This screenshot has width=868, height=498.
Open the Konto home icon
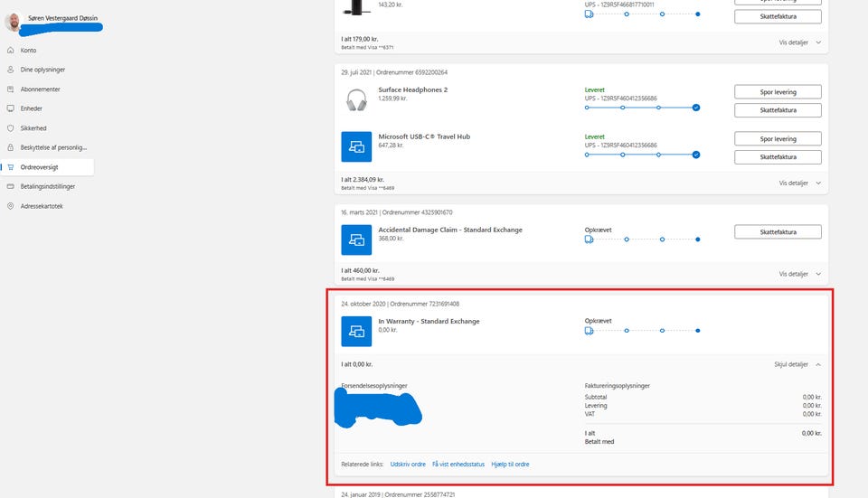point(11,51)
